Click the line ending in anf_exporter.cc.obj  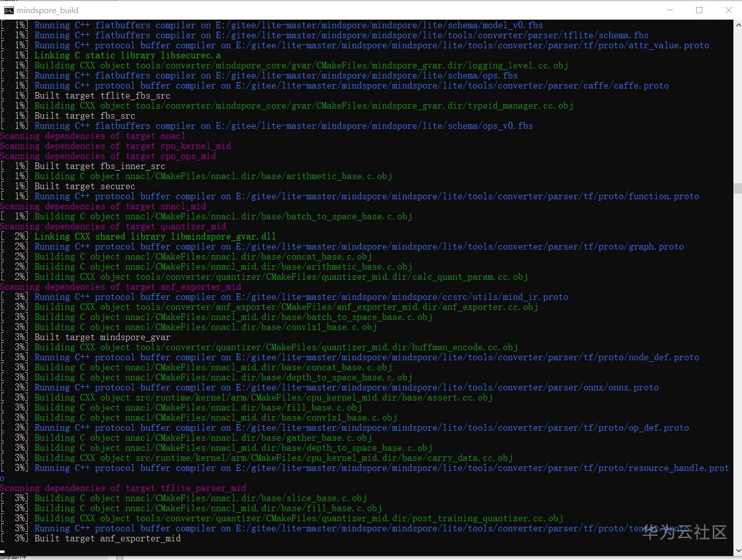(x=269, y=307)
